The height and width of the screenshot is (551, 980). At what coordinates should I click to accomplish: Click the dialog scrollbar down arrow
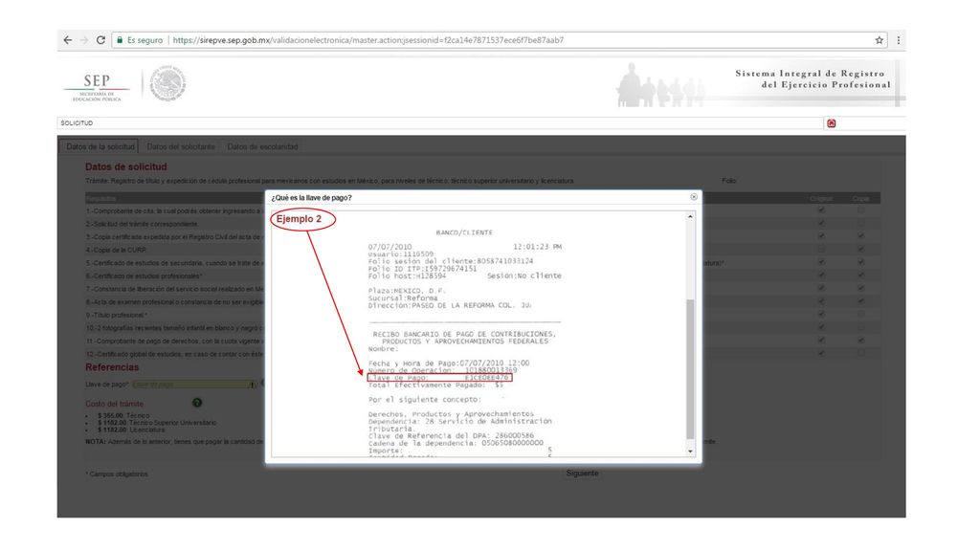(690, 452)
